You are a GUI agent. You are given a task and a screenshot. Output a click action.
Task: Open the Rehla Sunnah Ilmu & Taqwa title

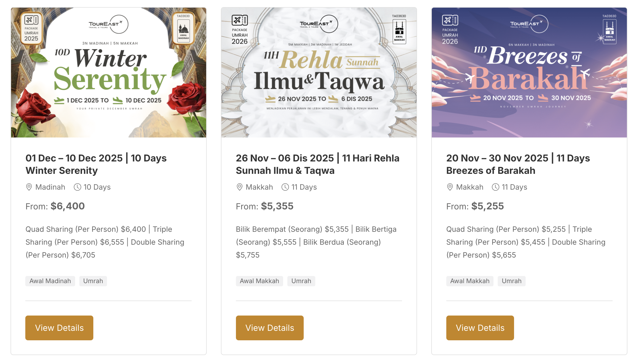(317, 164)
